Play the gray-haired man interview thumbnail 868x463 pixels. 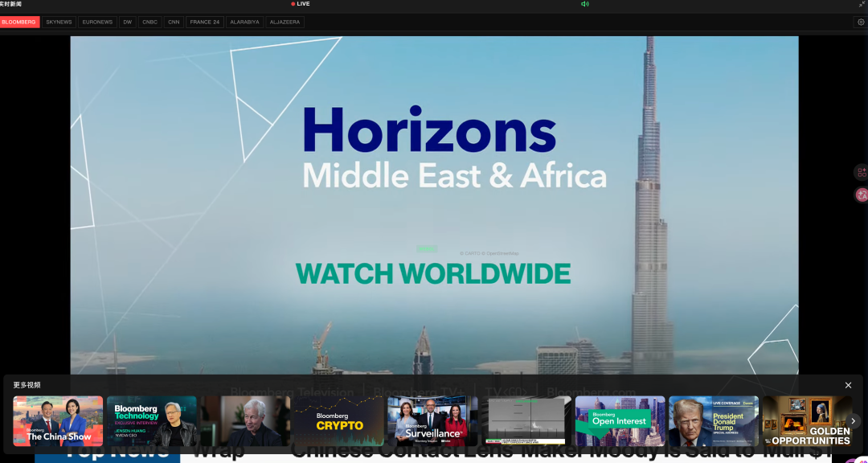point(245,421)
